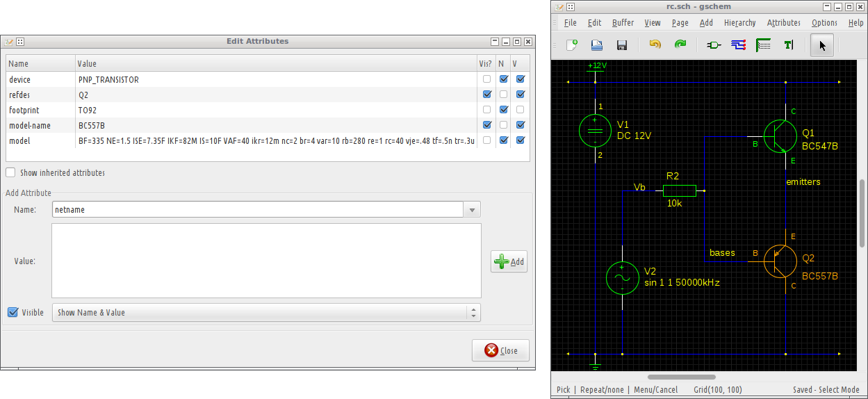Viewport: 868px width, 399px height.
Task: Toggle N checkbox for the refdes row
Action: click(504, 95)
